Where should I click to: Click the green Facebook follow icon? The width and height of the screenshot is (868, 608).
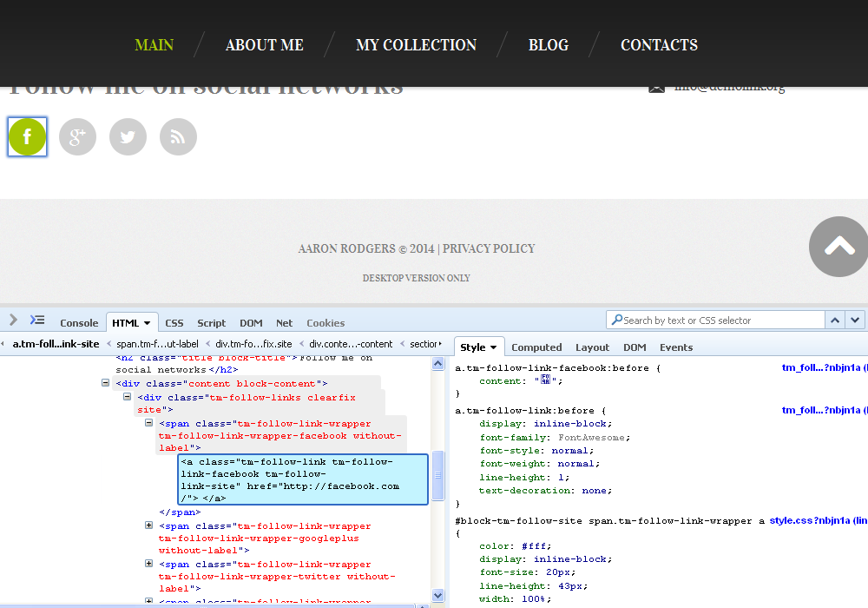27,136
